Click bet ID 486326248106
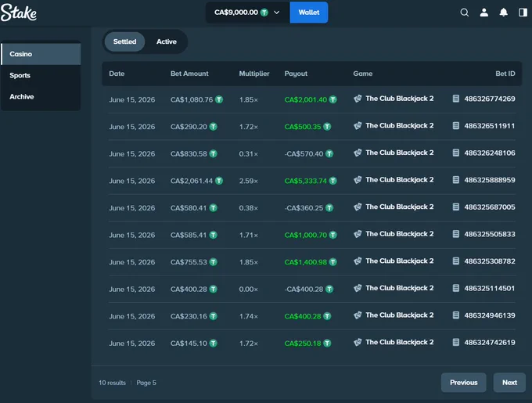The height and width of the screenshot is (403, 532). (490, 153)
